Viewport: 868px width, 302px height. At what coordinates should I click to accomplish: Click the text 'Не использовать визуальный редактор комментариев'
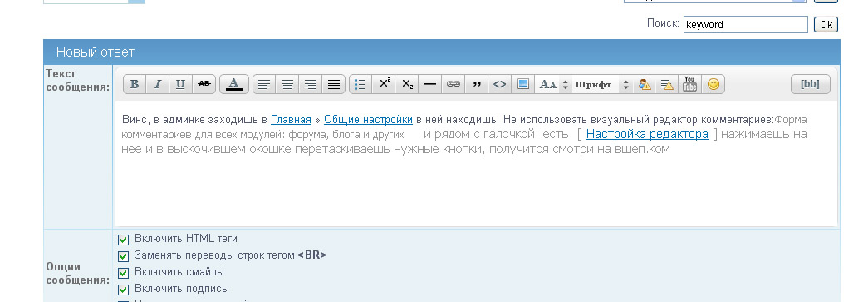(638, 119)
